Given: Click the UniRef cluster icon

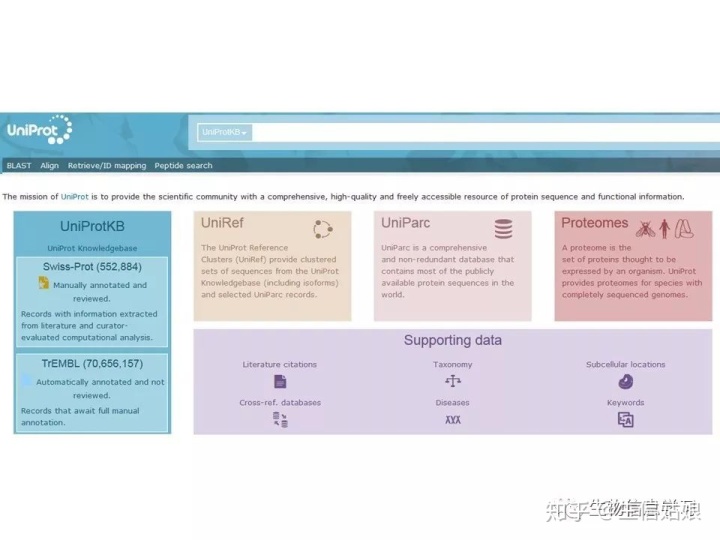Looking at the screenshot, I should tap(323, 229).
